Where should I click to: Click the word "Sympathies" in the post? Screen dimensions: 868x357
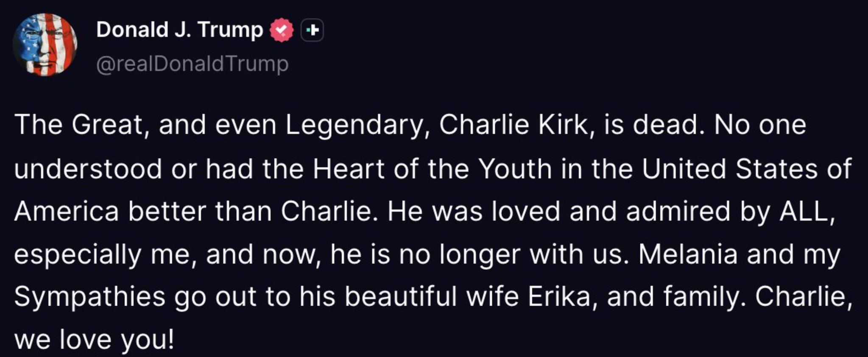coord(89,298)
